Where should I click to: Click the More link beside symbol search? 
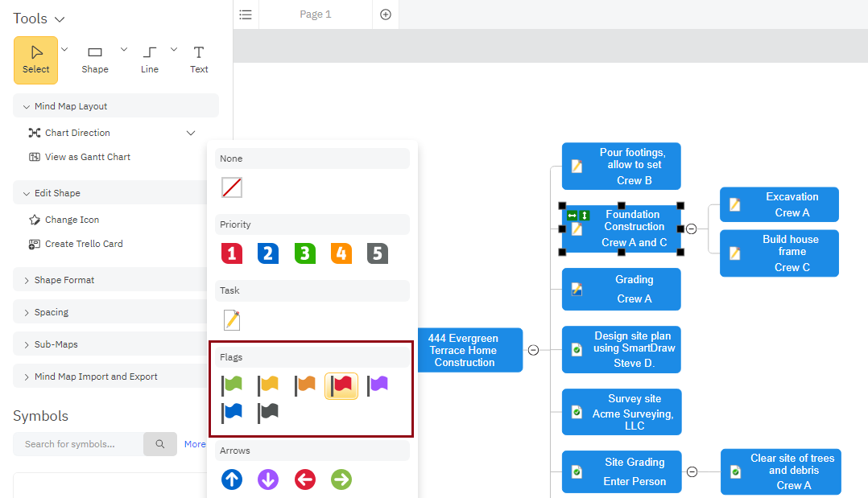pos(194,443)
